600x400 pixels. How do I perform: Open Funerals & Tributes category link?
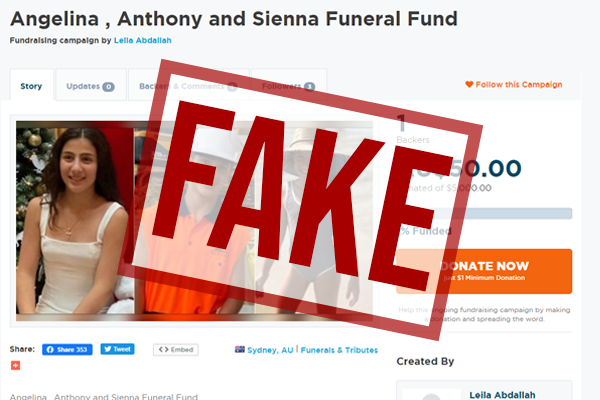(339, 350)
